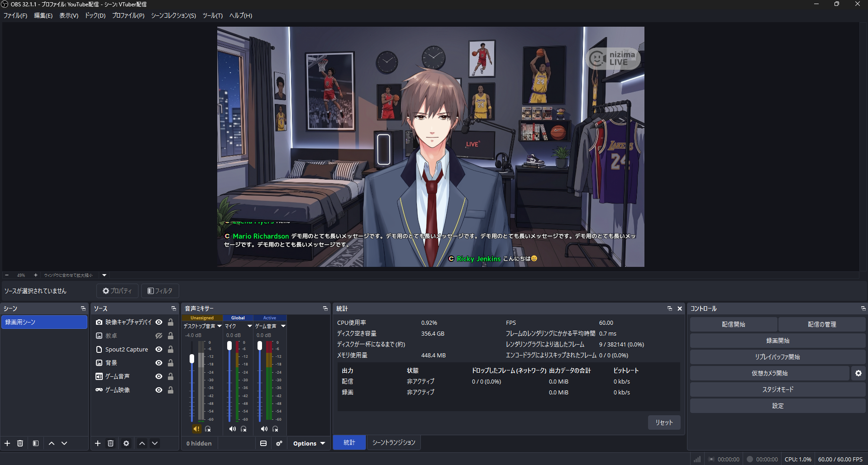Float the 音声ミキサー dock with its pop-out icon
The width and height of the screenshot is (868, 465).
[325, 308]
